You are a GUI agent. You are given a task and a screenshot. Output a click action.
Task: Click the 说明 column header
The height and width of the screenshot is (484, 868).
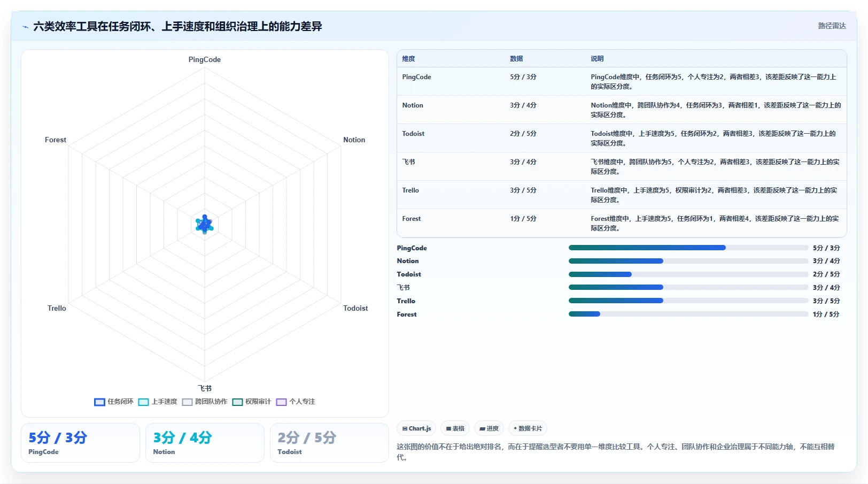tap(597, 59)
